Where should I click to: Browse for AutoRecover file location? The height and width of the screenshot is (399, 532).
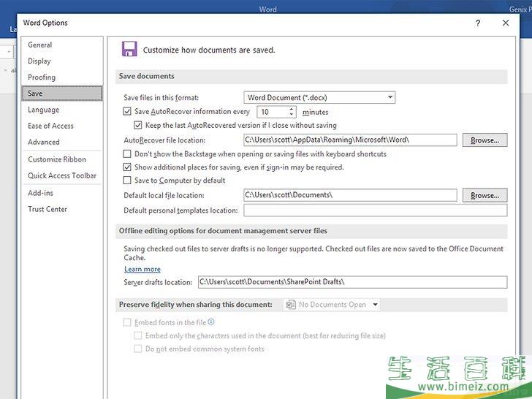pyautogui.click(x=484, y=140)
